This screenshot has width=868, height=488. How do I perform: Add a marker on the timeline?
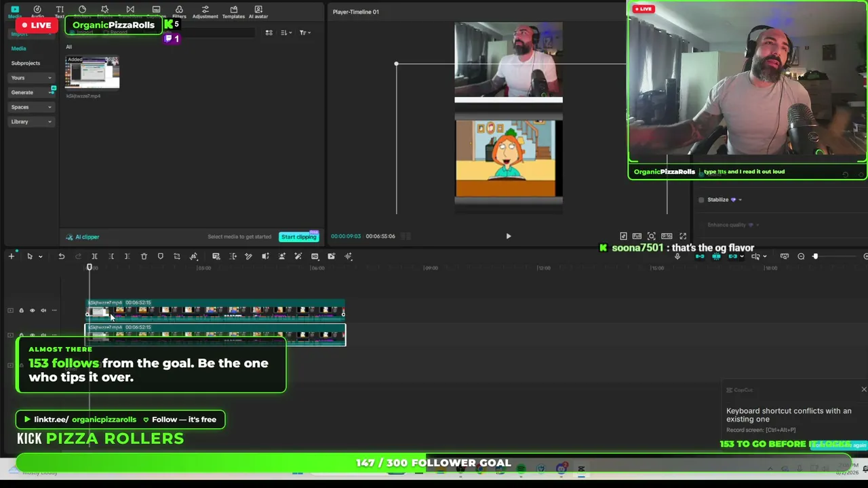click(160, 256)
